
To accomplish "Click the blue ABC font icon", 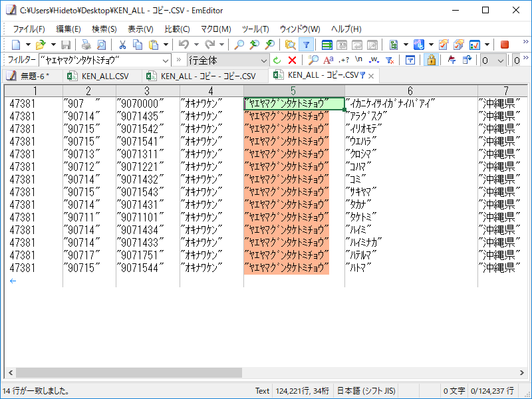I will pyautogui.click(x=419, y=45).
